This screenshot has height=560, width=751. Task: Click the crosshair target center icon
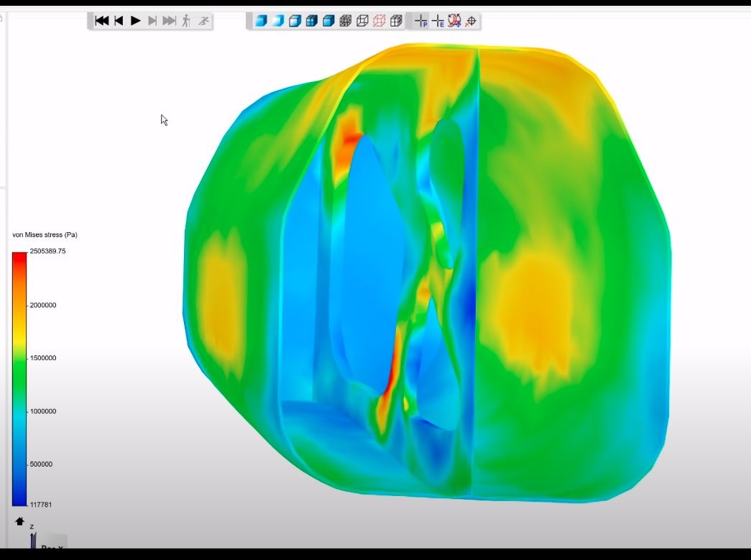click(x=471, y=21)
